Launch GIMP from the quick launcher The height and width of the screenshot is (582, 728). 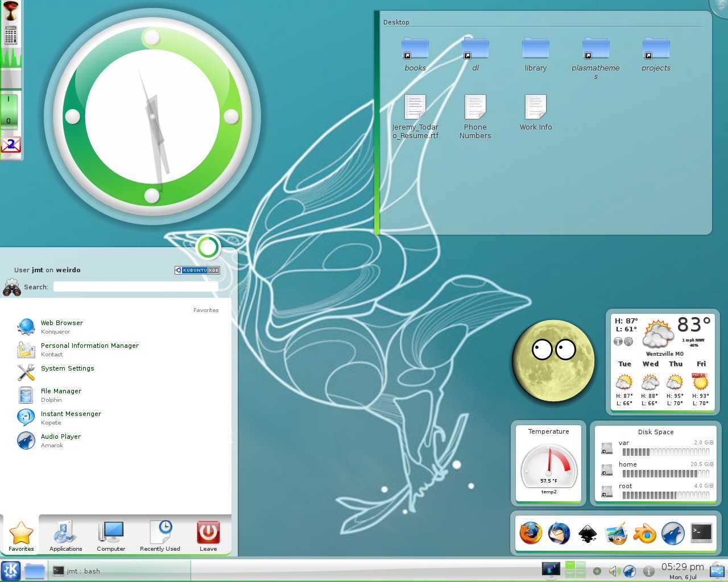616,533
